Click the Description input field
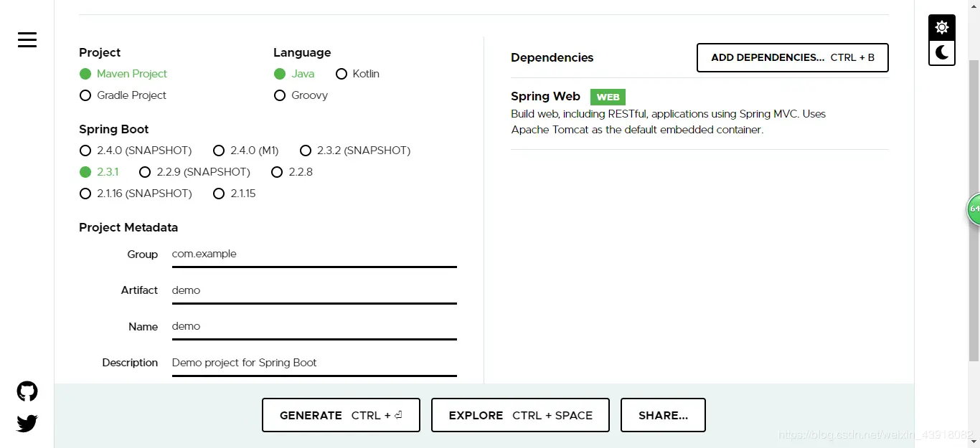Image resolution: width=980 pixels, height=448 pixels. pyautogui.click(x=314, y=363)
